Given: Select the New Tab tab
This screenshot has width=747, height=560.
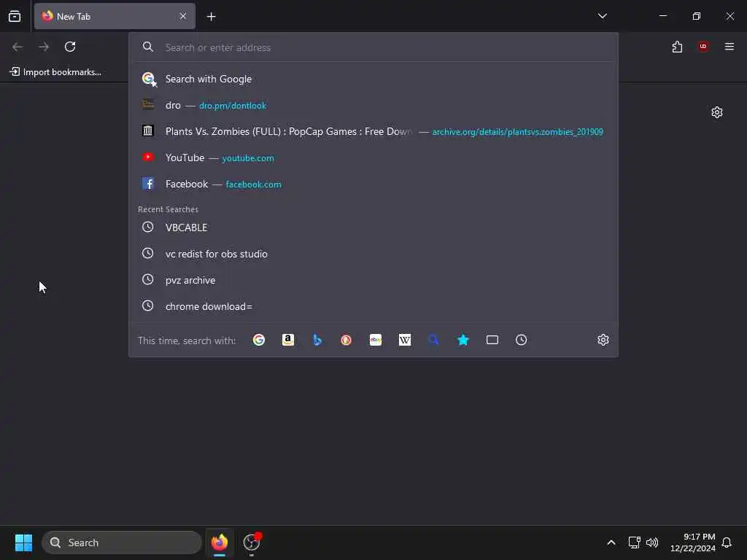Looking at the screenshot, I should click(x=115, y=16).
